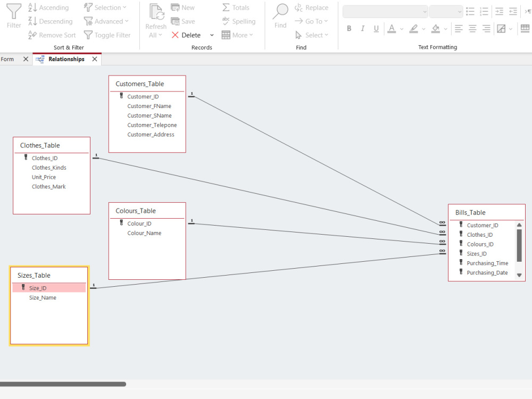The width and height of the screenshot is (532, 399).
Task: Align text right
Action: point(486,29)
